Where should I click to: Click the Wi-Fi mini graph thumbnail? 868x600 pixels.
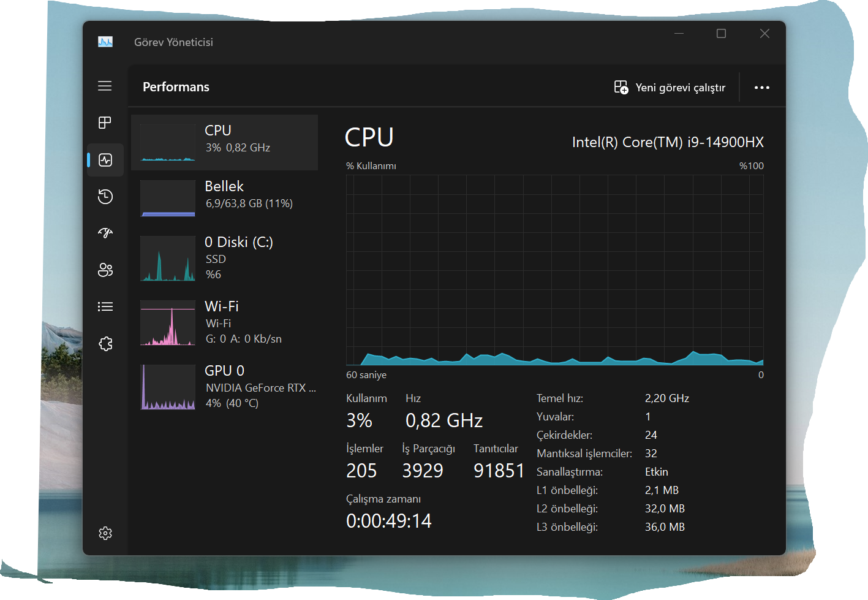tap(168, 323)
